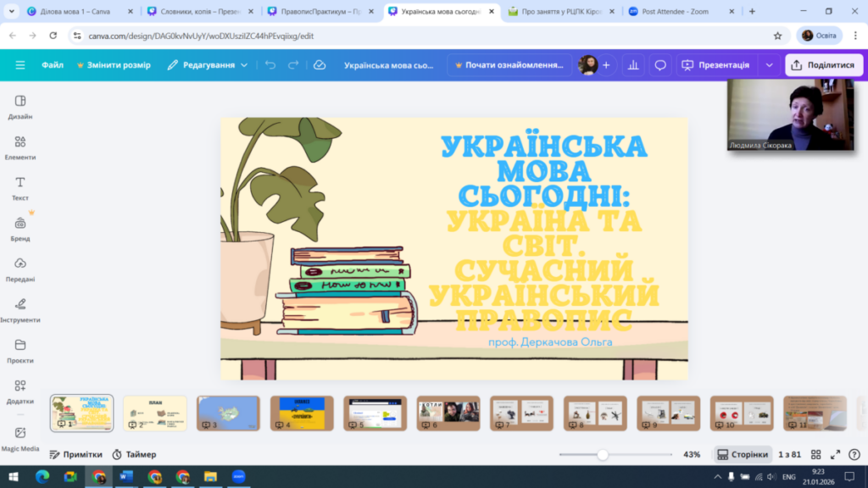The height and width of the screenshot is (488, 868).
Task: Toggle the Сторінки pages strip
Action: tap(743, 455)
